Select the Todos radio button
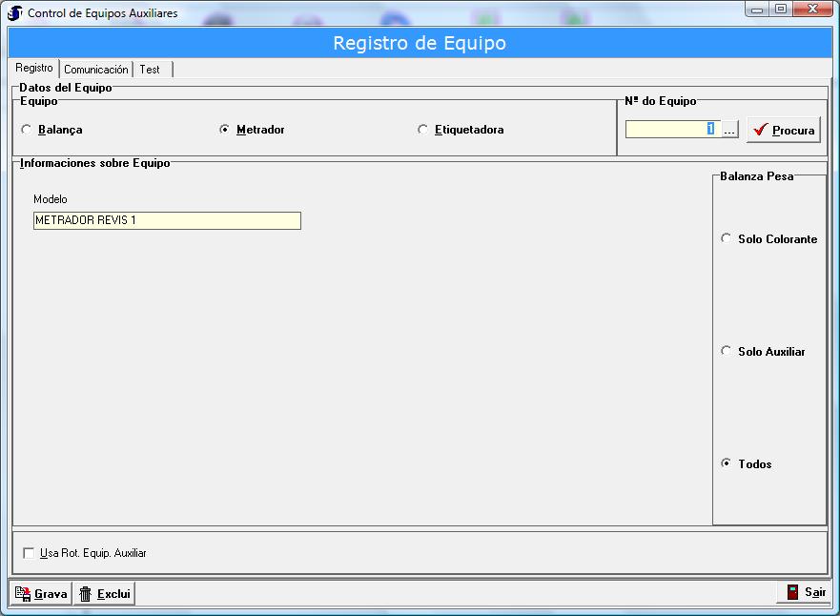This screenshot has height=616, width=840. click(x=727, y=464)
